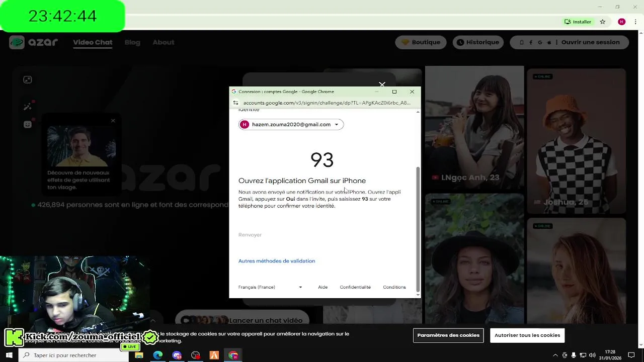Open the network tray icon
Viewport: 644px width, 362px height.
(583, 355)
